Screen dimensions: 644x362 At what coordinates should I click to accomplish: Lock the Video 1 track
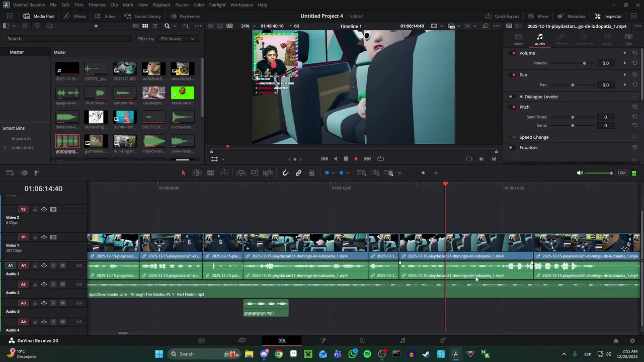pyautogui.click(x=35, y=237)
